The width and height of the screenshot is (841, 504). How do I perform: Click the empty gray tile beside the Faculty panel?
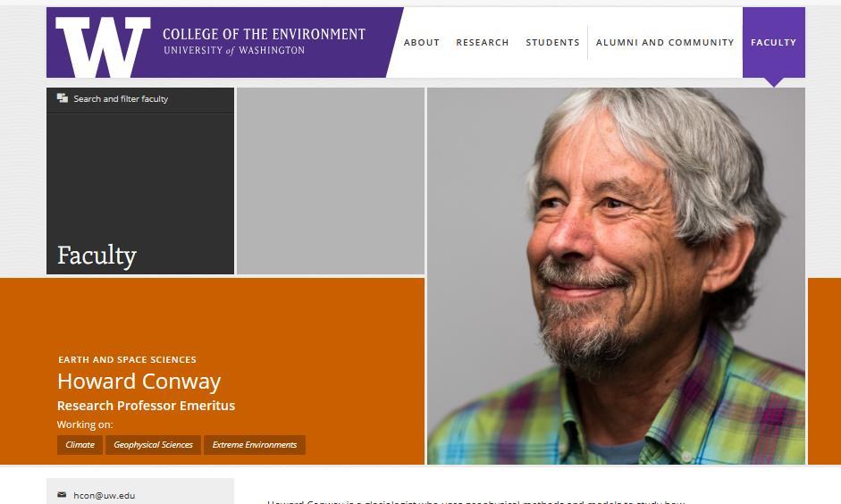coord(330,181)
